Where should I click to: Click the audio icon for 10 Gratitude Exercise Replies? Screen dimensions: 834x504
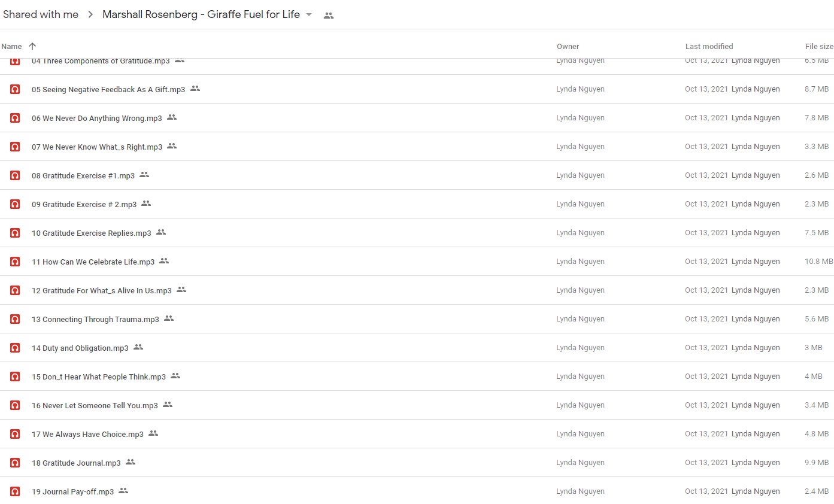(x=15, y=233)
